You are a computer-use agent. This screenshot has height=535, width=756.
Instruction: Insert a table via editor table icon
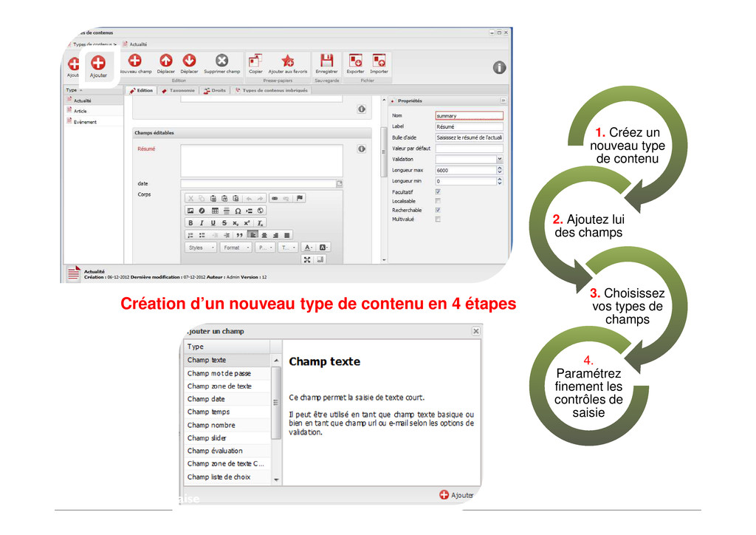tap(215, 211)
